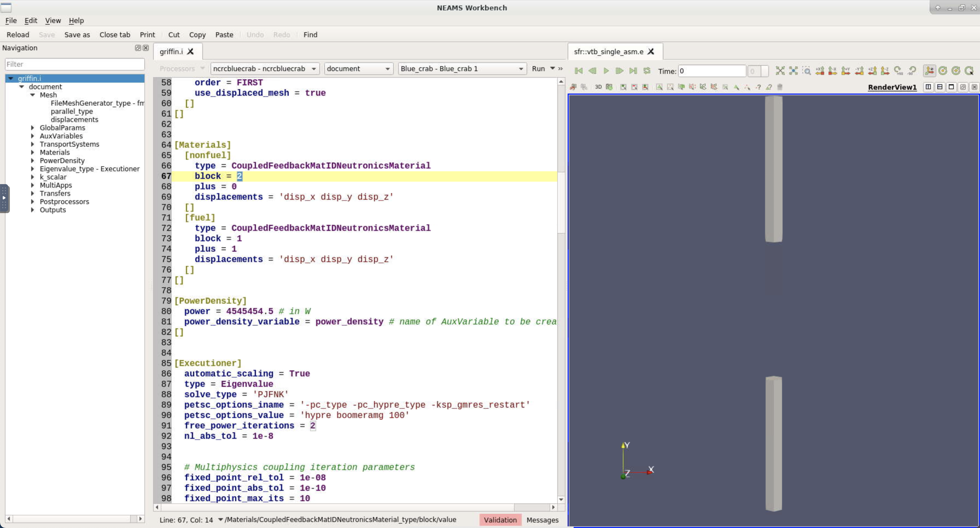This screenshot has width=980, height=528.
Task: Expand the Outputs tree node
Action: click(x=32, y=210)
